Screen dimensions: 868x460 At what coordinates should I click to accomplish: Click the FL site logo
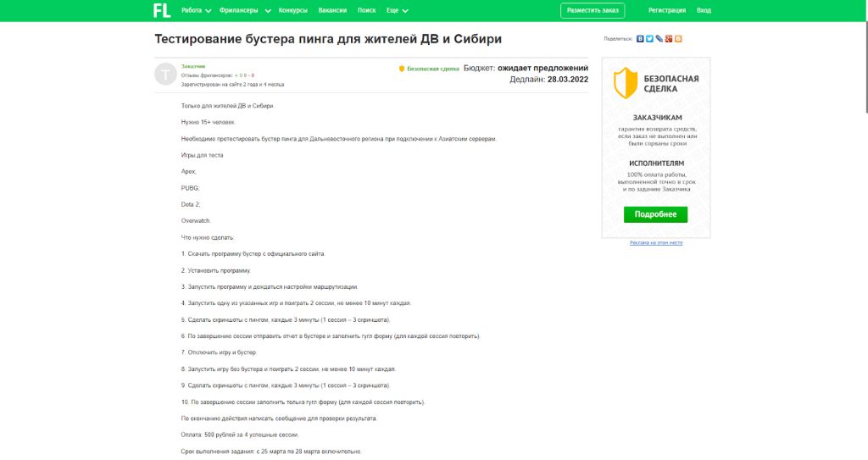click(162, 10)
